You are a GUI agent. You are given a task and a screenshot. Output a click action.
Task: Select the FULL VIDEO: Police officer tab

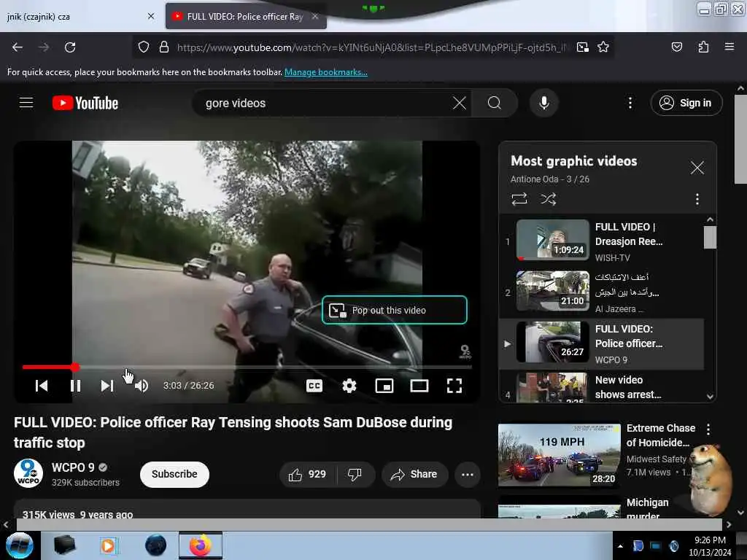pyautogui.click(x=245, y=17)
